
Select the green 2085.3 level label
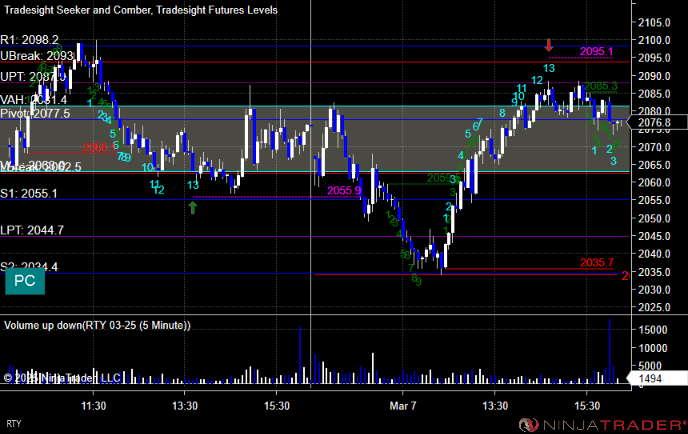pyautogui.click(x=601, y=86)
